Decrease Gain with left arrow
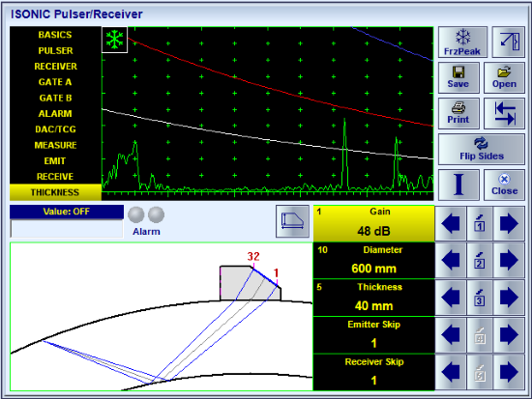The width and height of the screenshot is (532, 399). 451,223
